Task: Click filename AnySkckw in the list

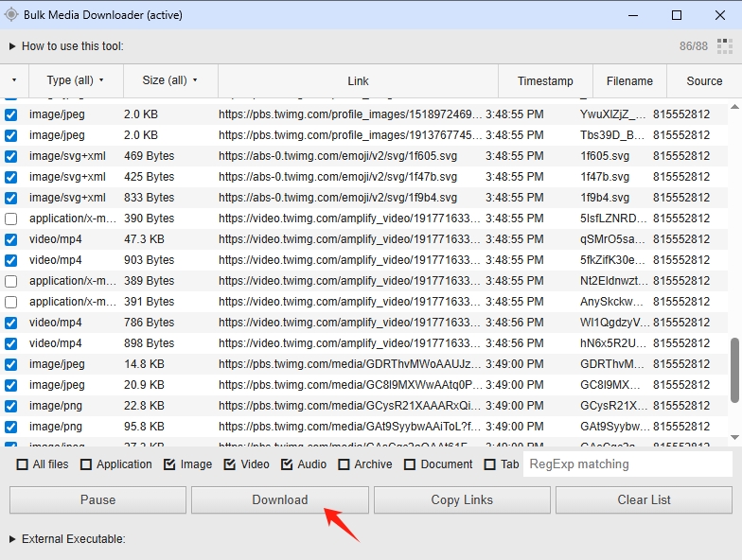Action: [611, 302]
